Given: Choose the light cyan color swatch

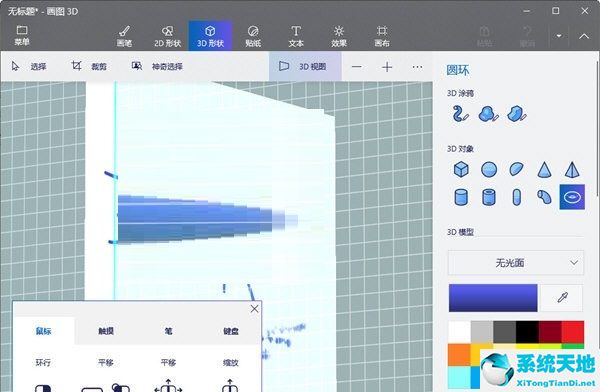Looking at the screenshot, I should pos(459,377).
